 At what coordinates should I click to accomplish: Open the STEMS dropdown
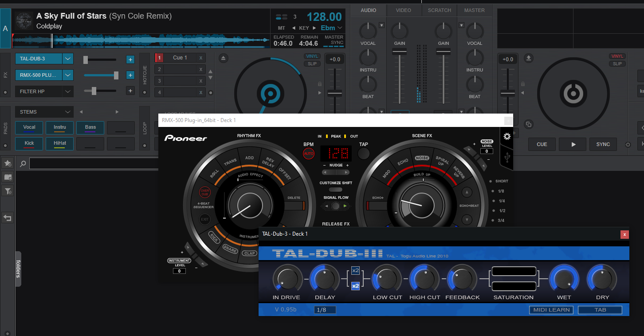tap(67, 111)
